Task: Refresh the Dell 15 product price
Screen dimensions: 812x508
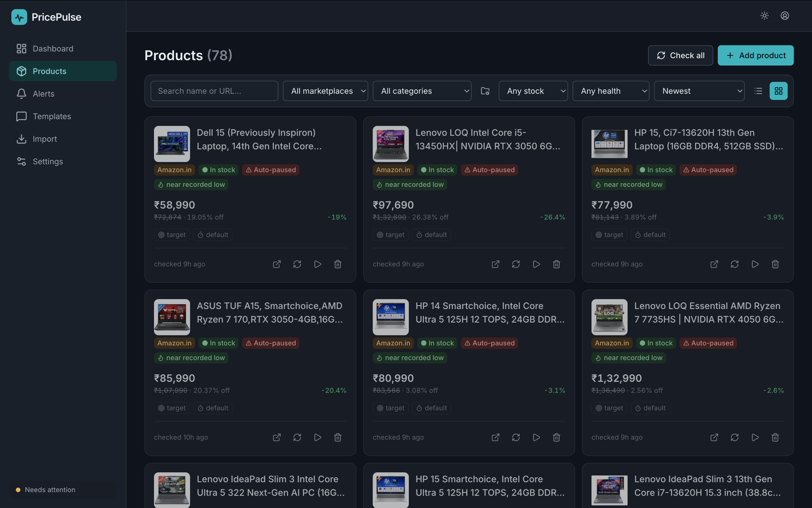Action: (297, 264)
